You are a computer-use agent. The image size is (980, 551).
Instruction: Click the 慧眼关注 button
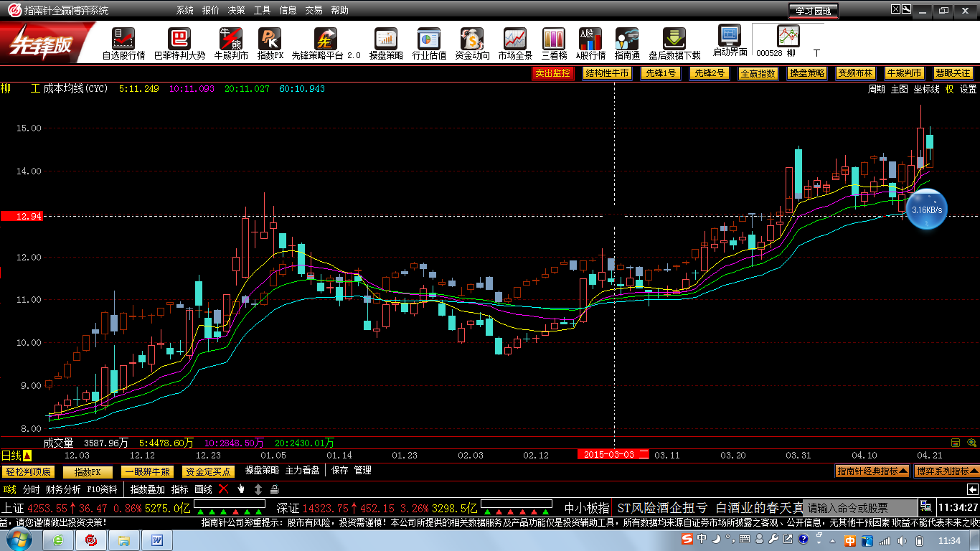(953, 73)
